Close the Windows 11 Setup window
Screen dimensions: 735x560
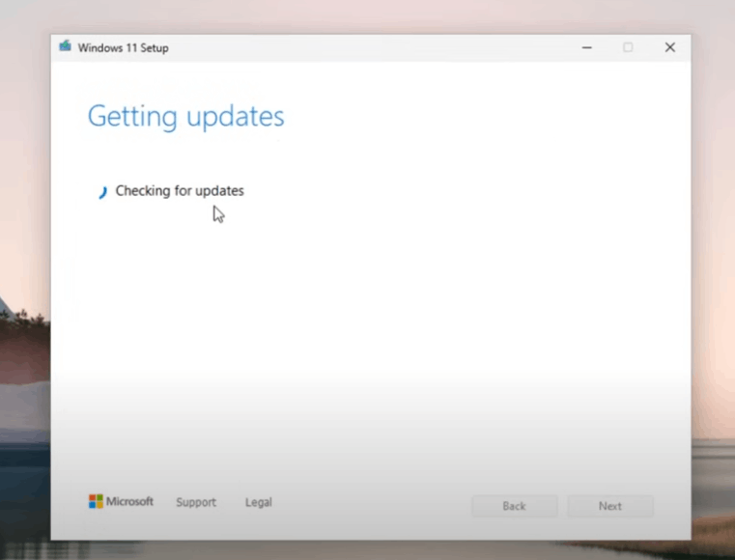[670, 47]
